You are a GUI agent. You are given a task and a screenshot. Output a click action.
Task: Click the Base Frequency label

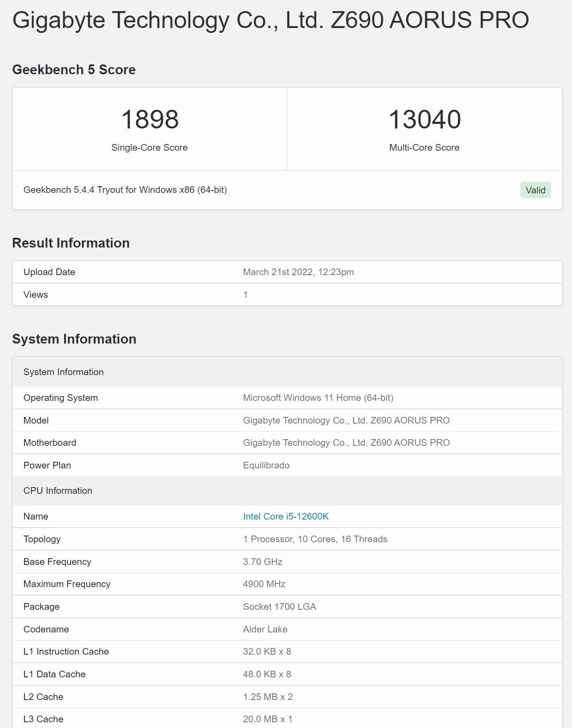tap(57, 562)
